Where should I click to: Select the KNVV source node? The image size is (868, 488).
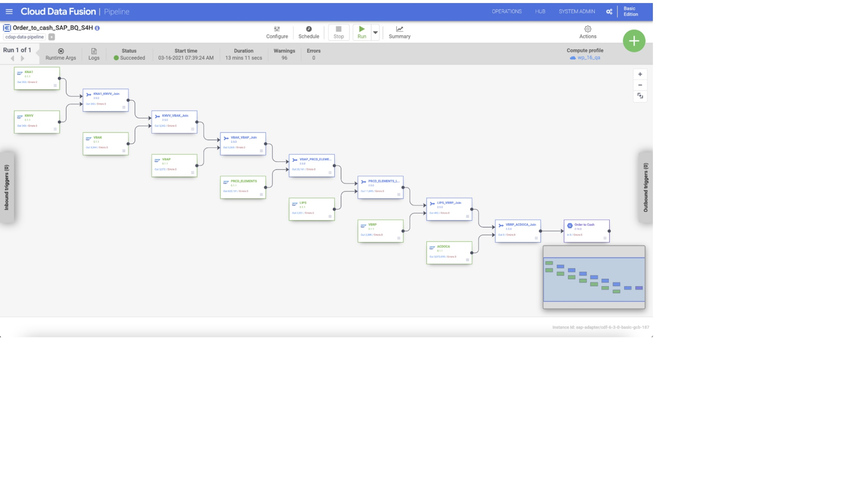[x=37, y=122]
